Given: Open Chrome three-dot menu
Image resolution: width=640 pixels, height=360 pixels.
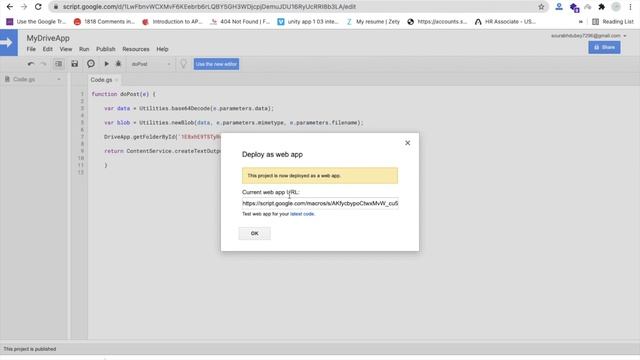Looking at the screenshot, I should coord(630,7).
